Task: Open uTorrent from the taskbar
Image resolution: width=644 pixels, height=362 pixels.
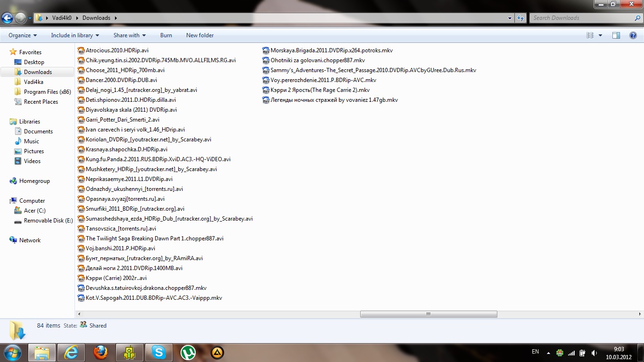Action: point(188,352)
